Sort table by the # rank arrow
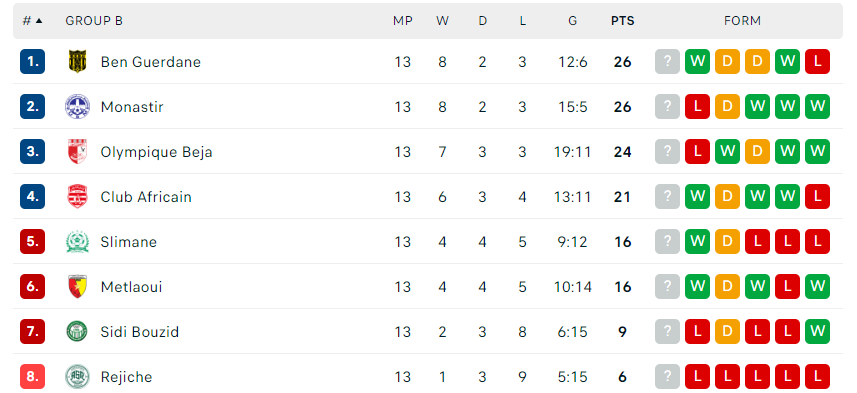Viewport: 857px width, 393px height. point(32,21)
